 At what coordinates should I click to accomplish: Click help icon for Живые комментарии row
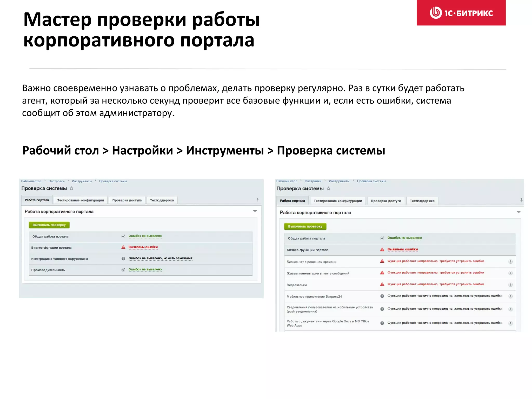pyautogui.click(x=510, y=273)
